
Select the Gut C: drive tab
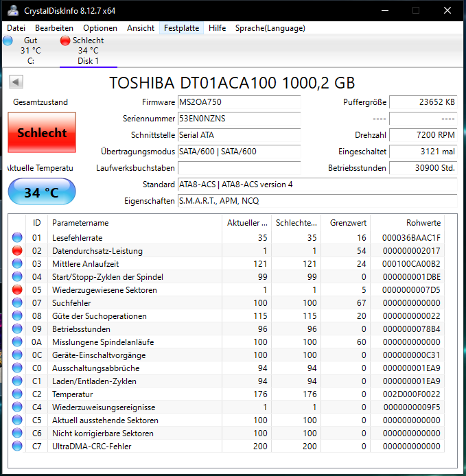click(30, 50)
